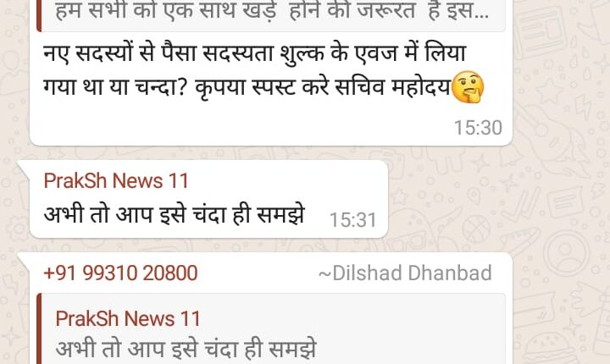Tap the phone number +91 99310 20800

[x=120, y=273]
